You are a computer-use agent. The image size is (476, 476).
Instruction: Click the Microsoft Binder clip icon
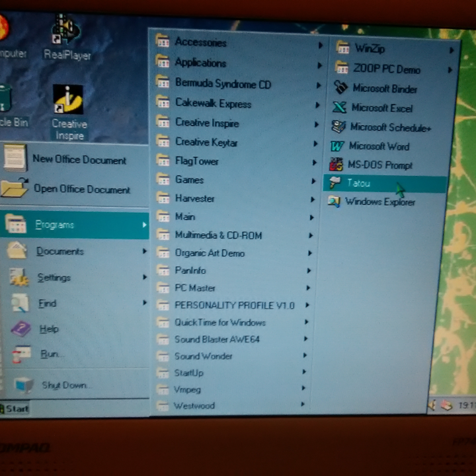340,88
